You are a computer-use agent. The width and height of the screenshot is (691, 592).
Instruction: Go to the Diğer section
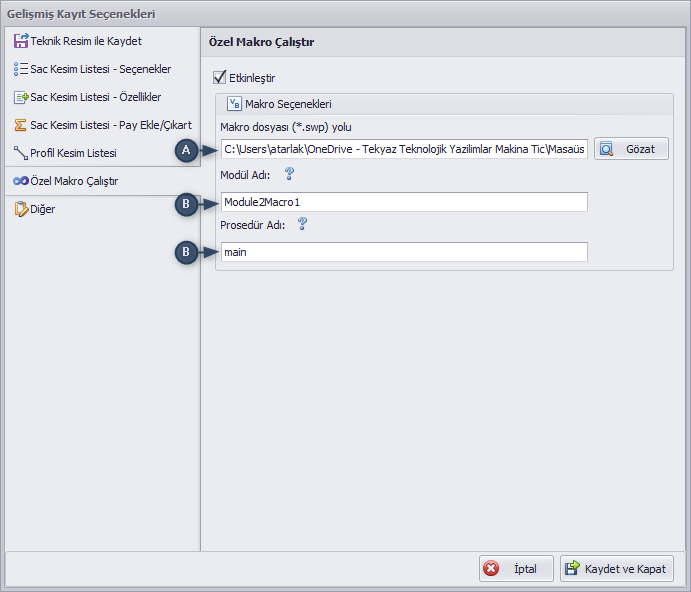102,209
